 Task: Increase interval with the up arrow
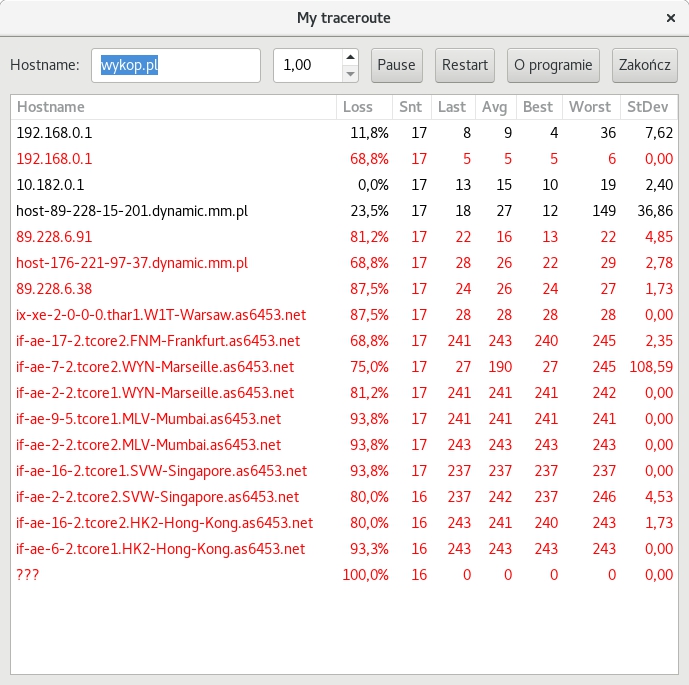coord(350,57)
